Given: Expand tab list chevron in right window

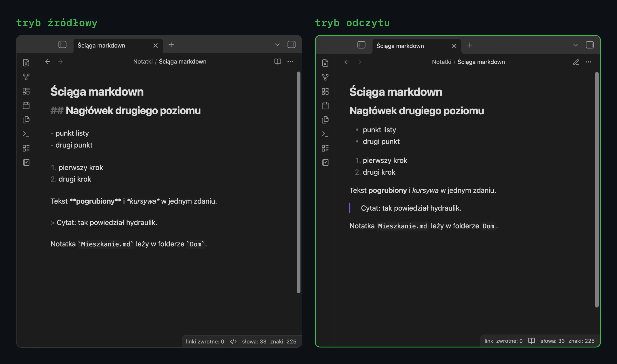Looking at the screenshot, I should (575, 45).
